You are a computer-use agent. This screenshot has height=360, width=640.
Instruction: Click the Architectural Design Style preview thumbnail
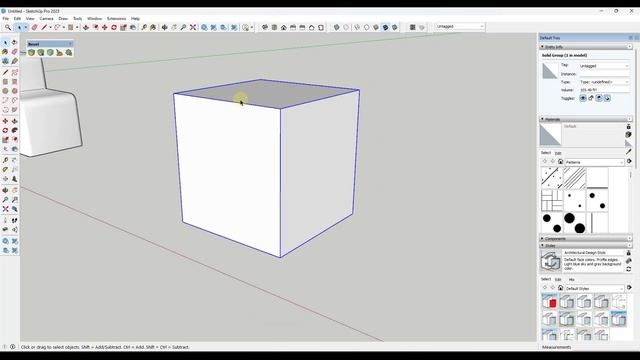coord(551,261)
